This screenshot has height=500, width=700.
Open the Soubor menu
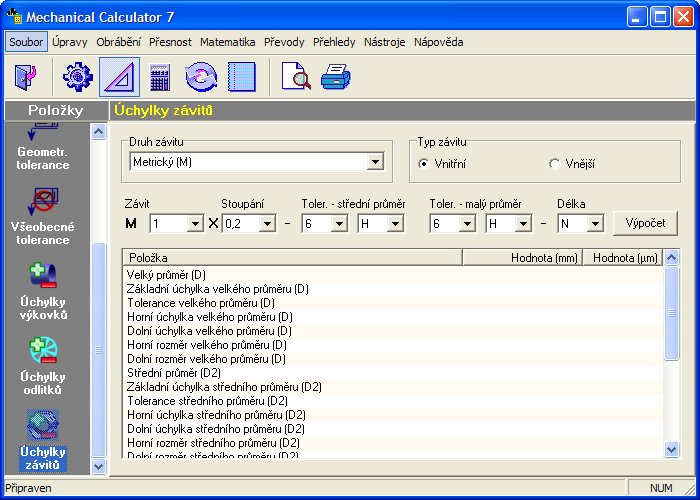point(26,42)
